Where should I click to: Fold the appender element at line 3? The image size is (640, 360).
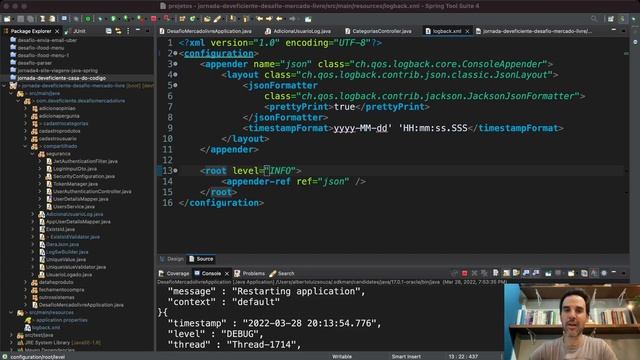point(176,64)
